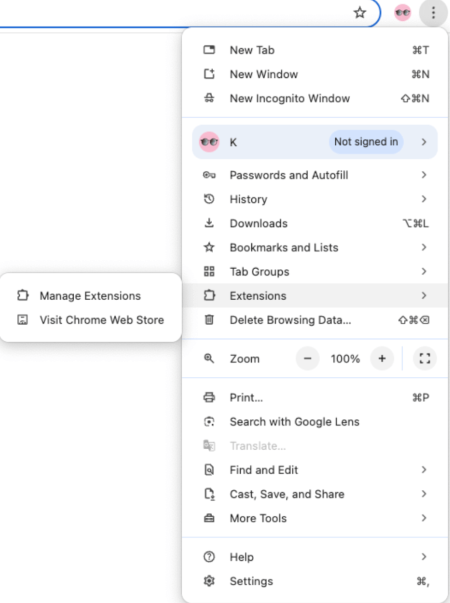Open the profile avatar in toolbar
This screenshot has height=603, width=450.
pos(403,13)
